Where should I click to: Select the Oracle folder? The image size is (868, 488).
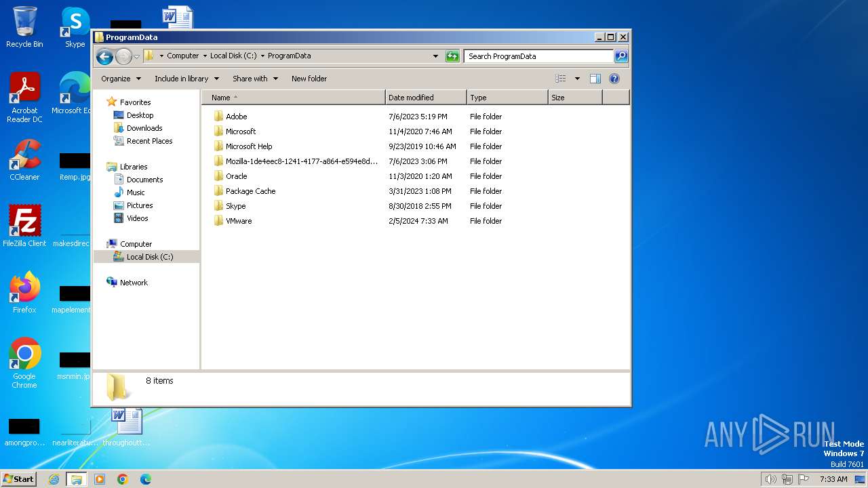[236, 176]
